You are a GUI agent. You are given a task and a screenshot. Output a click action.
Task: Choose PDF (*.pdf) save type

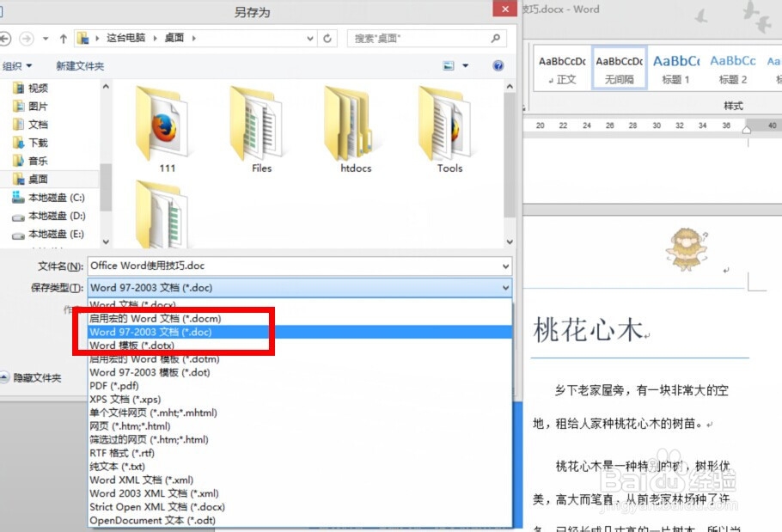pyautogui.click(x=300, y=386)
